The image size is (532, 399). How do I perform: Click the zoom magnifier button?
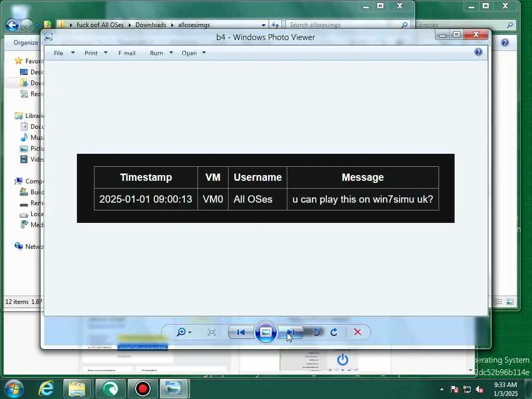tap(183, 332)
